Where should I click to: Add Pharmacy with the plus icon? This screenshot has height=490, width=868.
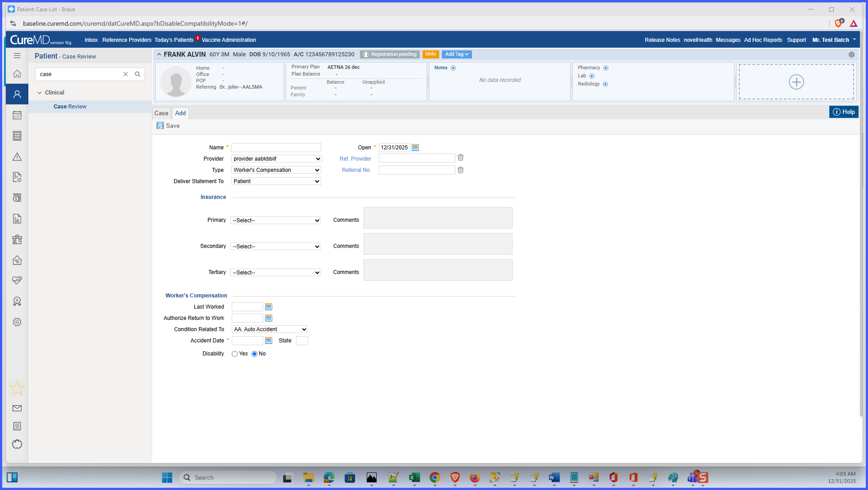[606, 68]
